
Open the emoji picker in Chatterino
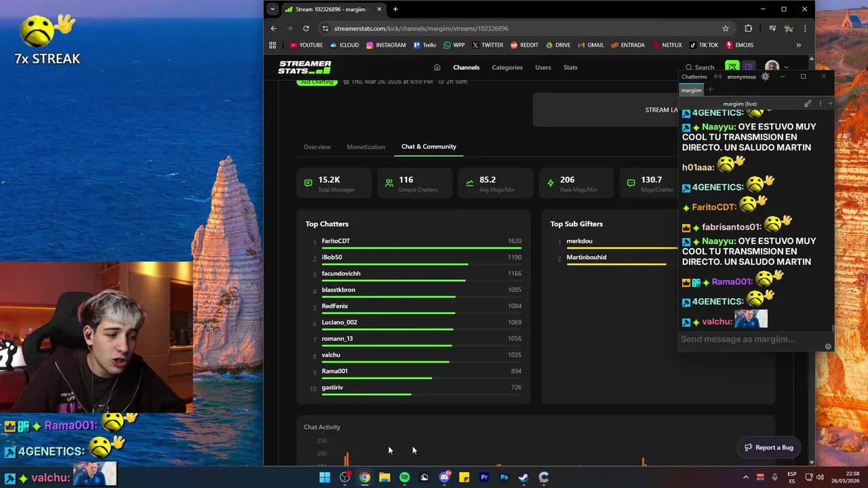click(828, 346)
